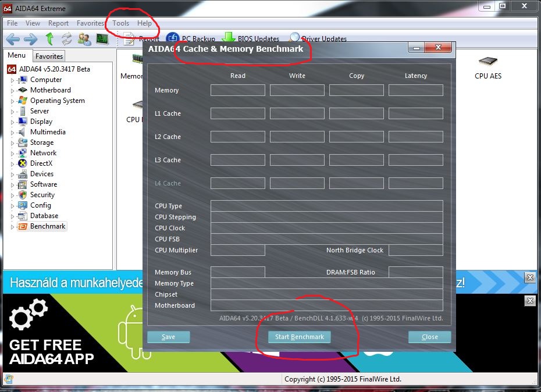Open the View menu
This screenshot has height=392, width=541.
coord(33,23)
